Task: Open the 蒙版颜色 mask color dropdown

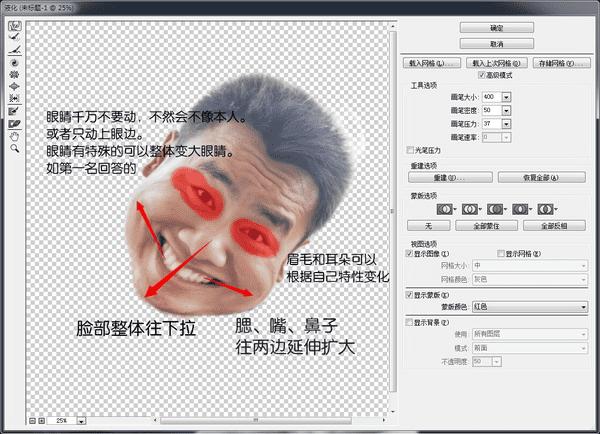Action: pos(530,307)
